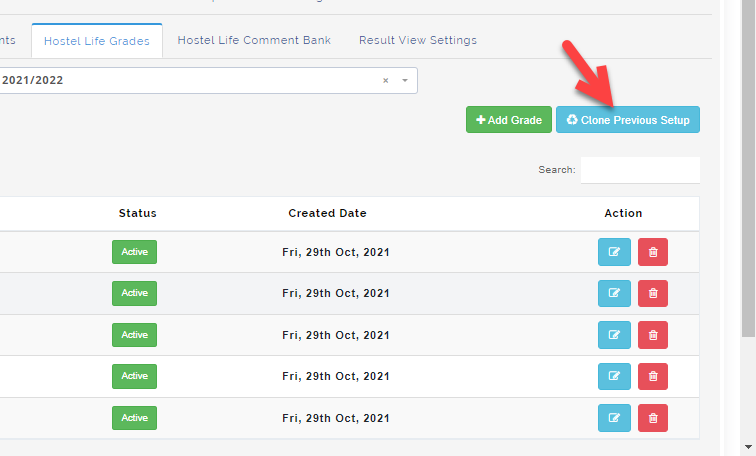Click the delete trash icon in the fourth row

click(x=653, y=376)
